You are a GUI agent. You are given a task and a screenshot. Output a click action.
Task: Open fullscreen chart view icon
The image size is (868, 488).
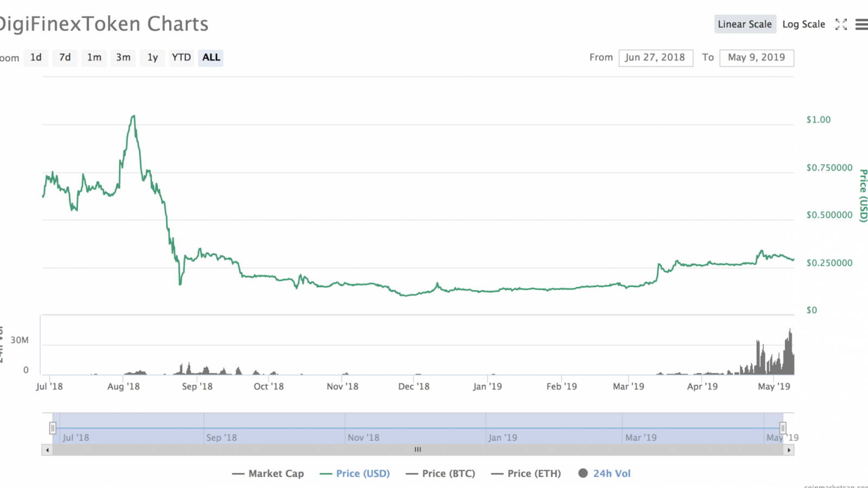coord(841,24)
